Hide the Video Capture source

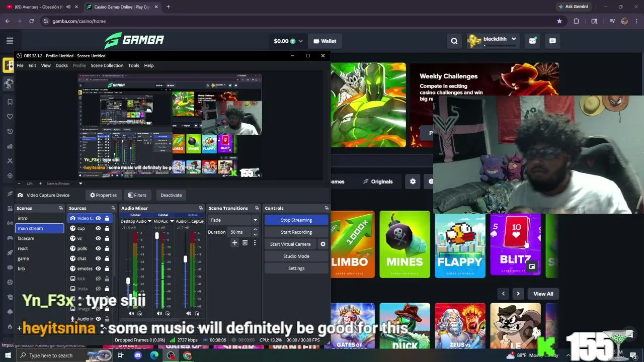coord(98,218)
